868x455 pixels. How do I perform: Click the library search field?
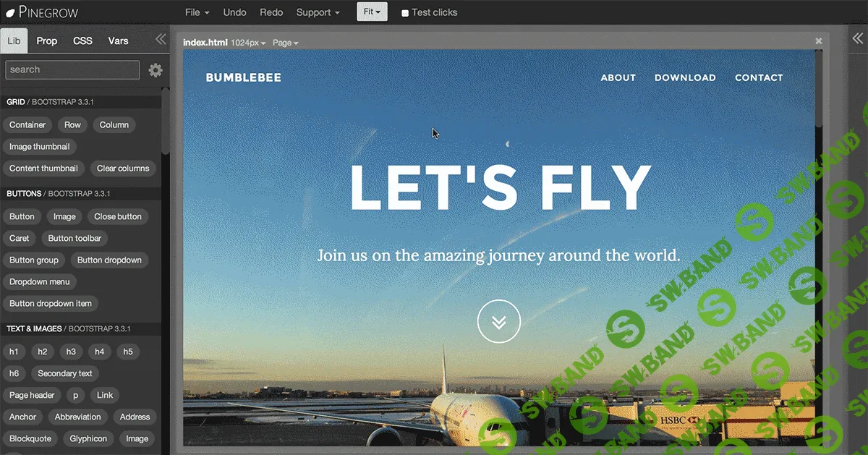tap(72, 69)
